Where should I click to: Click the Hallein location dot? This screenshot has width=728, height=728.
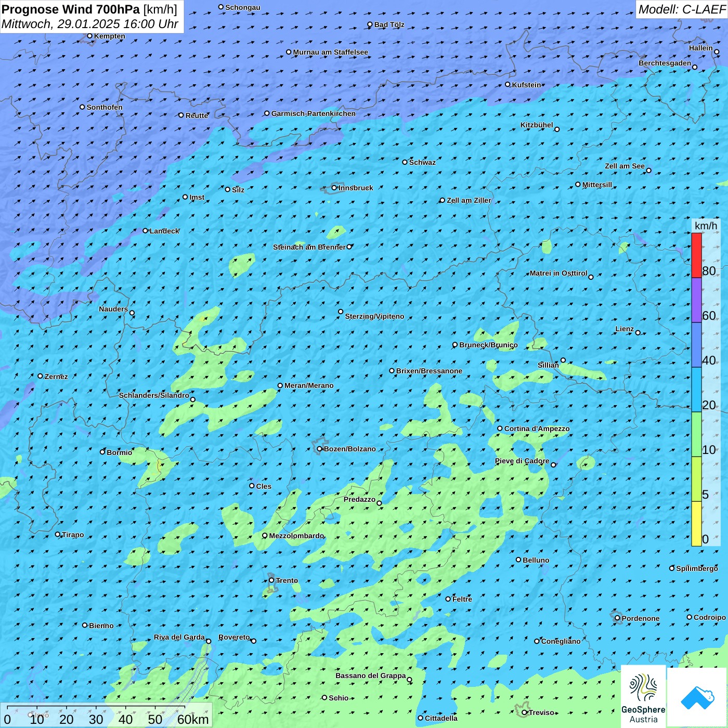717,51
